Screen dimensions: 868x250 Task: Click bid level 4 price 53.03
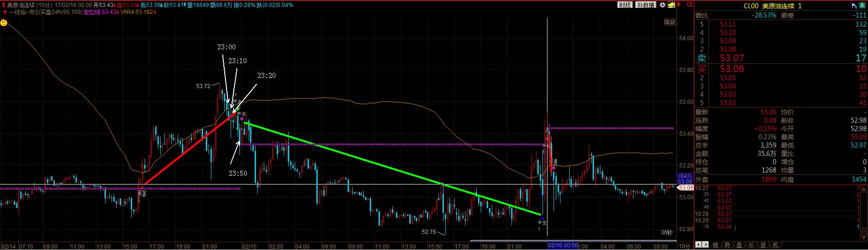pyautogui.click(x=728, y=95)
